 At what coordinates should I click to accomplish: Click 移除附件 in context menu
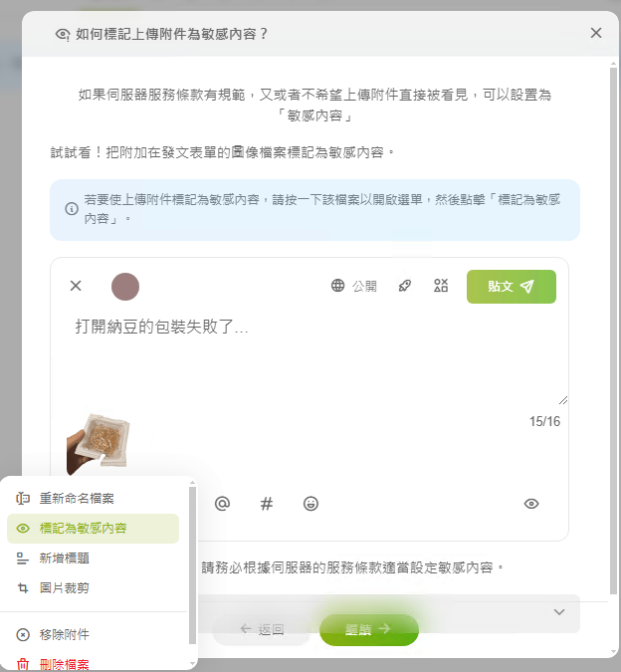click(93, 634)
